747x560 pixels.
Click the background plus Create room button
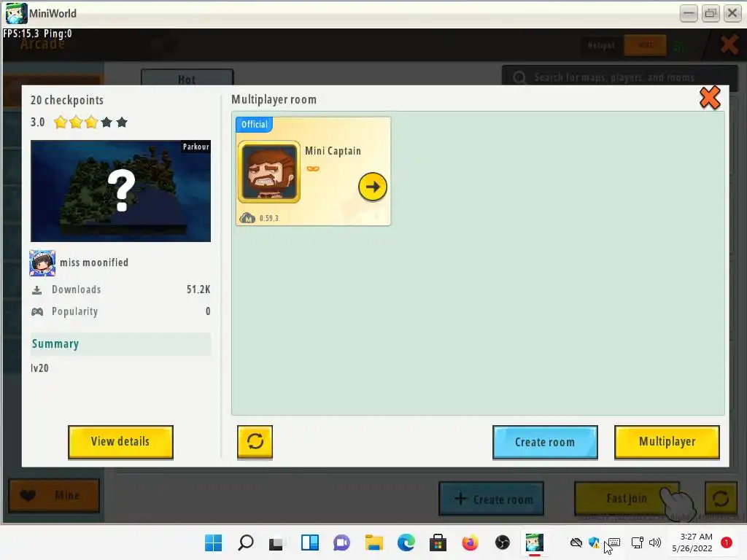pos(491,499)
